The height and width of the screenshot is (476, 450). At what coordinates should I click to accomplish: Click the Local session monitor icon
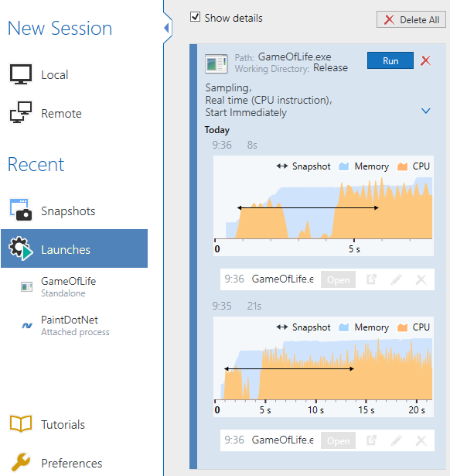(21, 74)
